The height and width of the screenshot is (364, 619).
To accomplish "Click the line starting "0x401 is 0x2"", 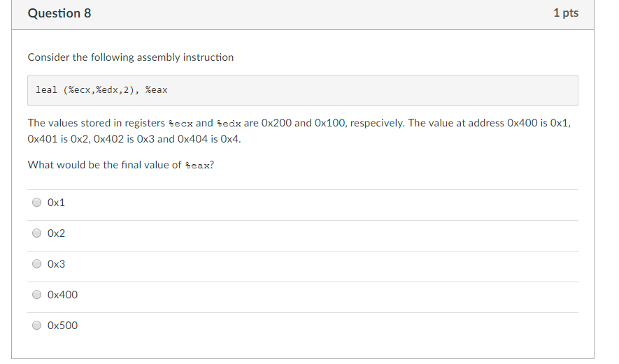I will (x=134, y=138).
